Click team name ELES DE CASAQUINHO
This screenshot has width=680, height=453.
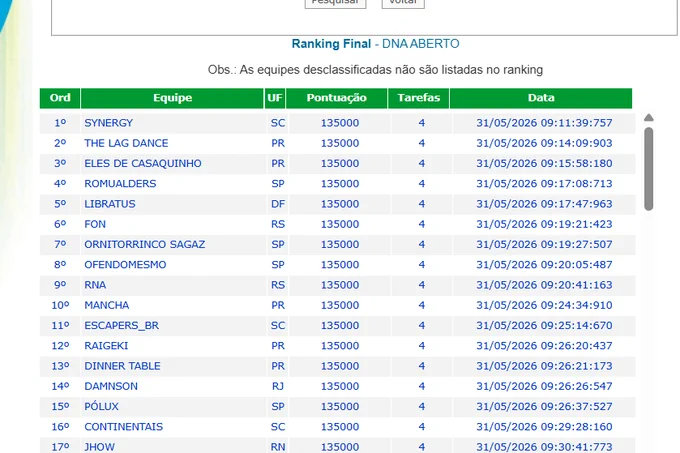click(x=143, y=163)
